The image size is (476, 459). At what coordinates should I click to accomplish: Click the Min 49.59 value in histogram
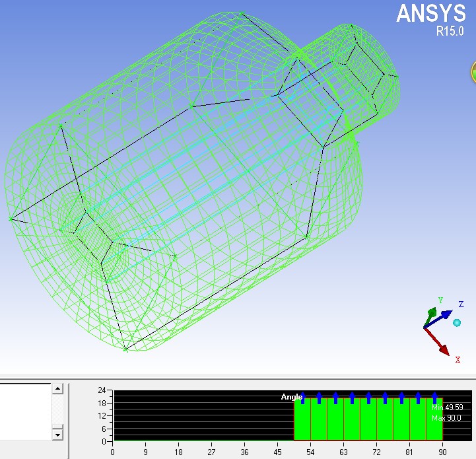click(x=448, y=407)
